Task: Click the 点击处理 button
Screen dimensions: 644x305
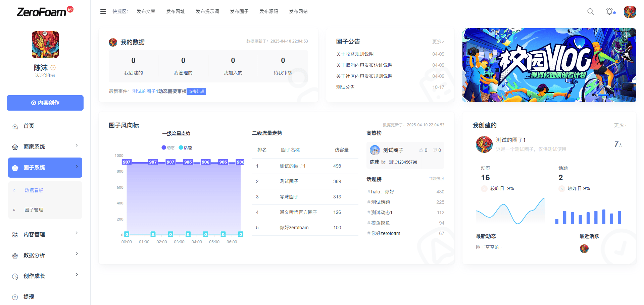Action: [x=196, y=91]
